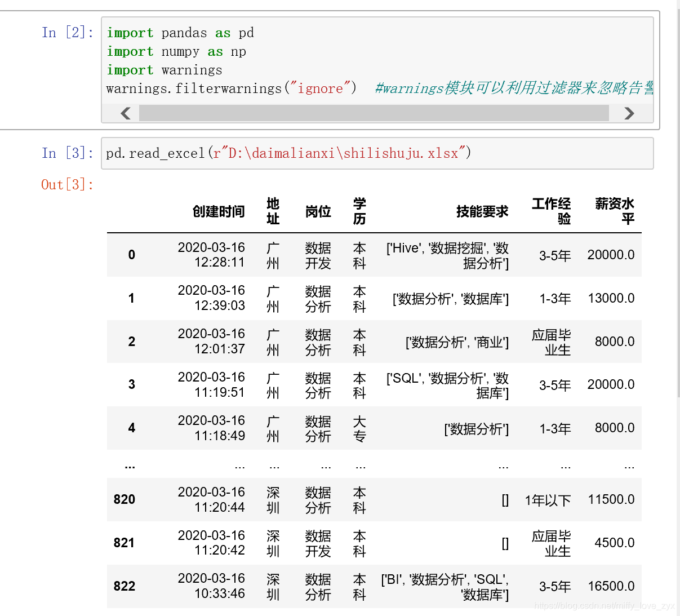Click timestamp 2020-03-16 12:28:11
The image size is (680, 616).
(211, 255)
